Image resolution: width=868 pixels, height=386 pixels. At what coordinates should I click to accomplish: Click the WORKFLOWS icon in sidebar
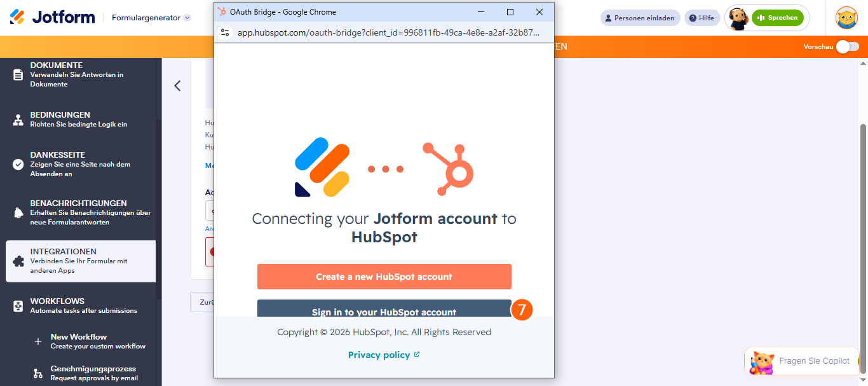(x=18, y=306)
